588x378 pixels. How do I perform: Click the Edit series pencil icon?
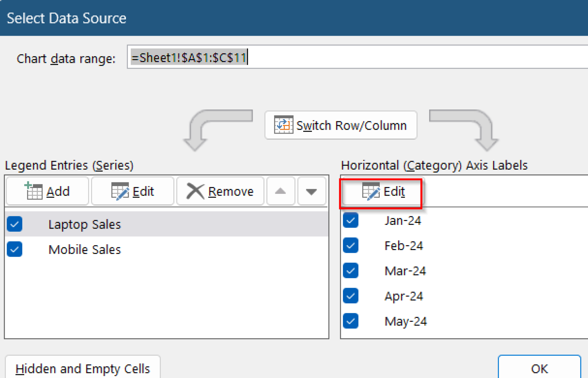(120, 190)
